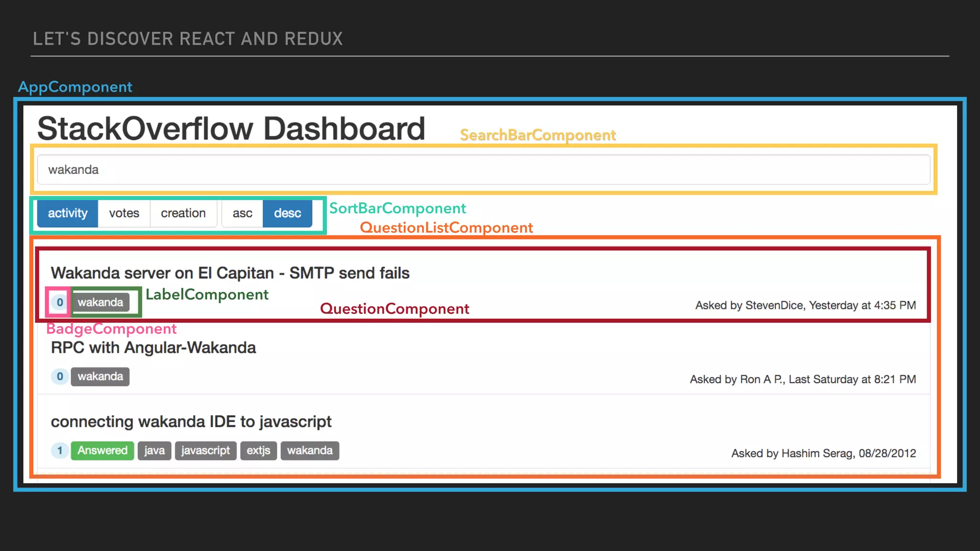
Task: Click the QuestionListComponent label
Action: [x=446, y=228]
